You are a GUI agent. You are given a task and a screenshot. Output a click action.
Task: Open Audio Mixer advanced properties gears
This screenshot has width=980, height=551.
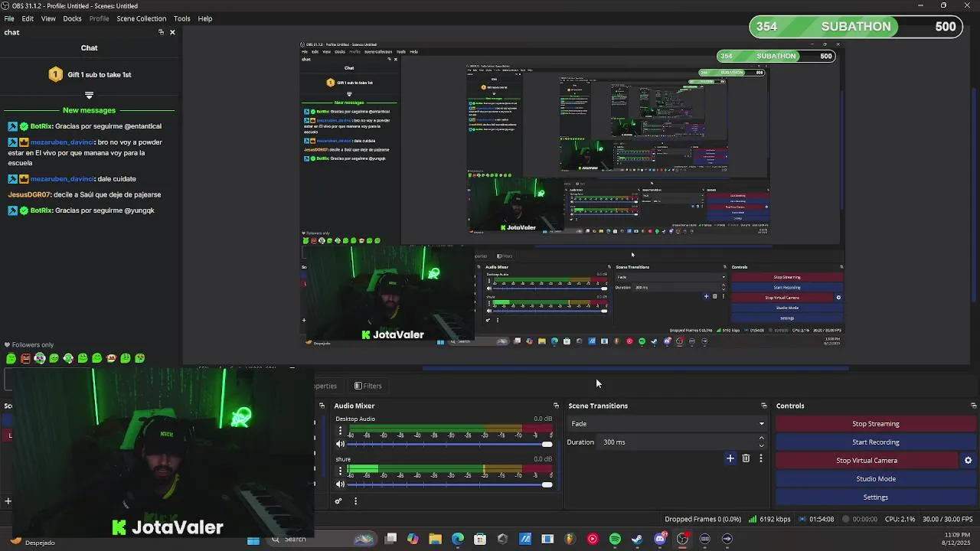click(338, 501)
